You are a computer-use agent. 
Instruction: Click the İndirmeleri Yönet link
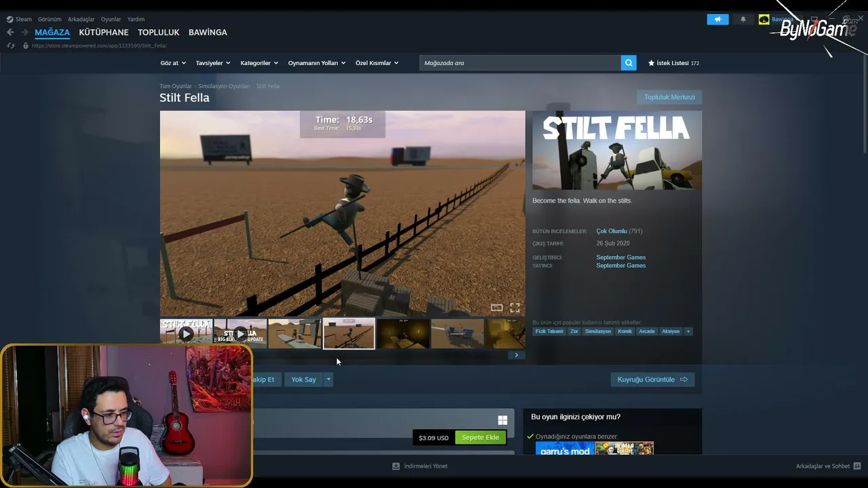(426, 466)
